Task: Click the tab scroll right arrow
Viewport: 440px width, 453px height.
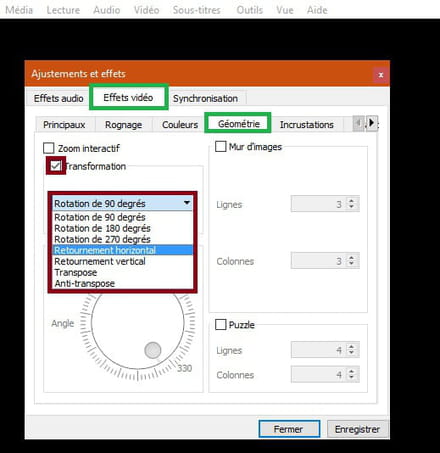Action: [x=371, y=123]
